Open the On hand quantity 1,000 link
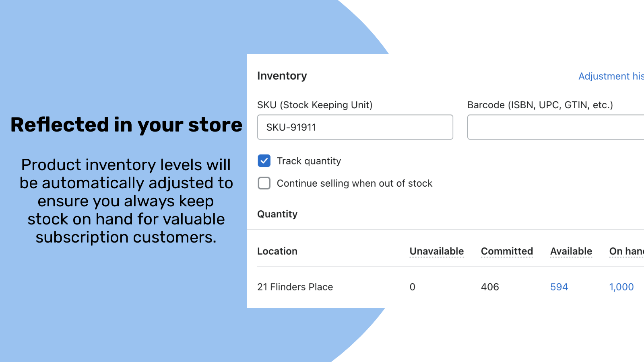The width and height of the screenshot is (644, 362). pyautogui.click(x=621, y=287)
